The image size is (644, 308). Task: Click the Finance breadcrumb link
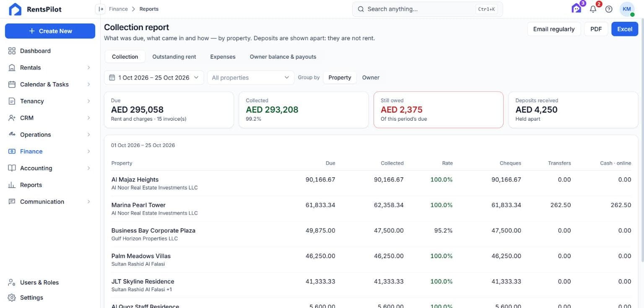118,9
